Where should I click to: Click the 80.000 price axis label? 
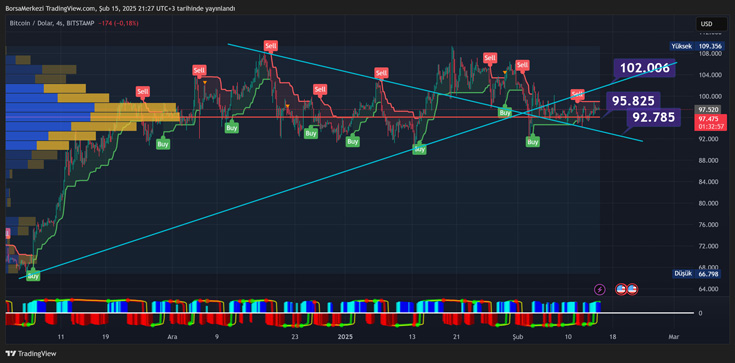pos(709,204)
